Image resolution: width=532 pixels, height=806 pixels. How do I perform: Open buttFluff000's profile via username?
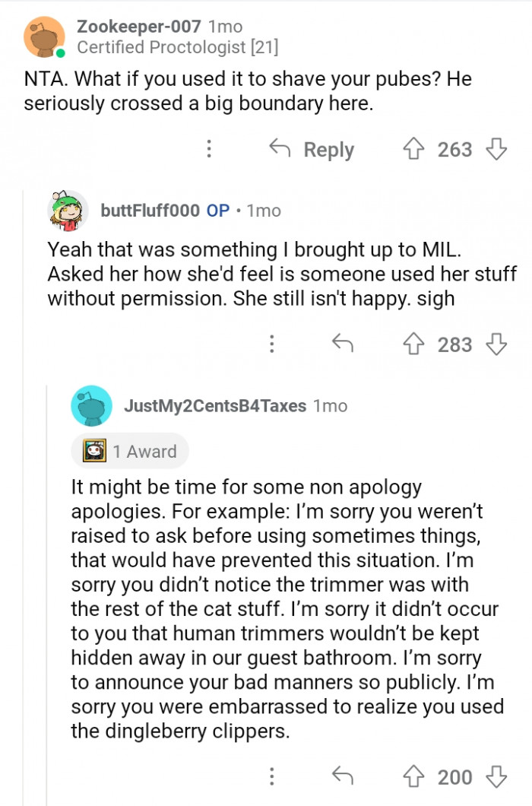click(x=150, y=211)
